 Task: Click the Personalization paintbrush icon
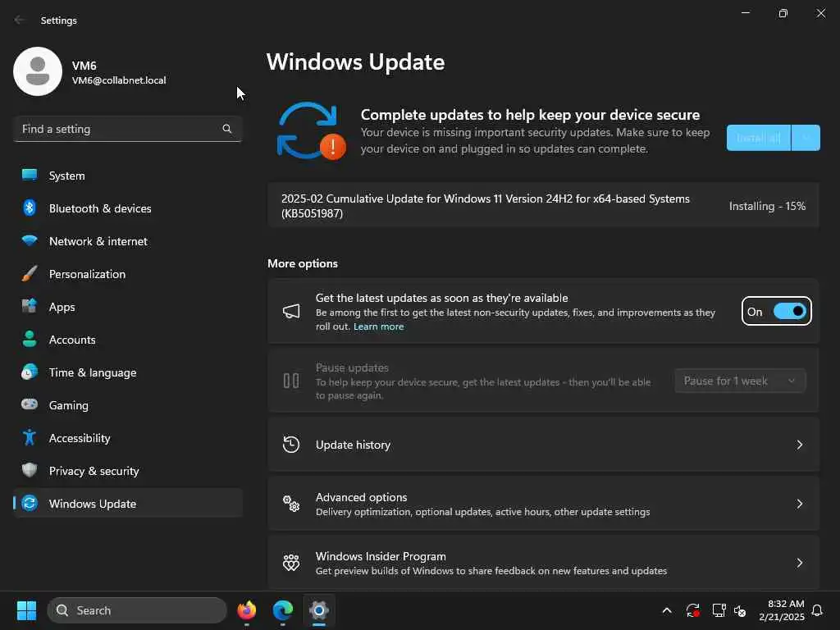(x=30, y=274)
